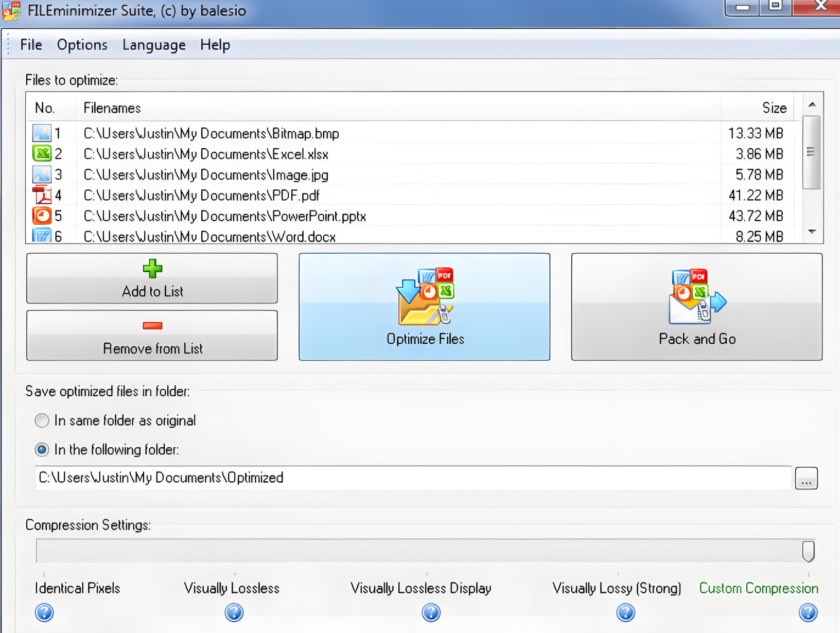
Task: Open the Help menu
Action: [x=215, y=45]
